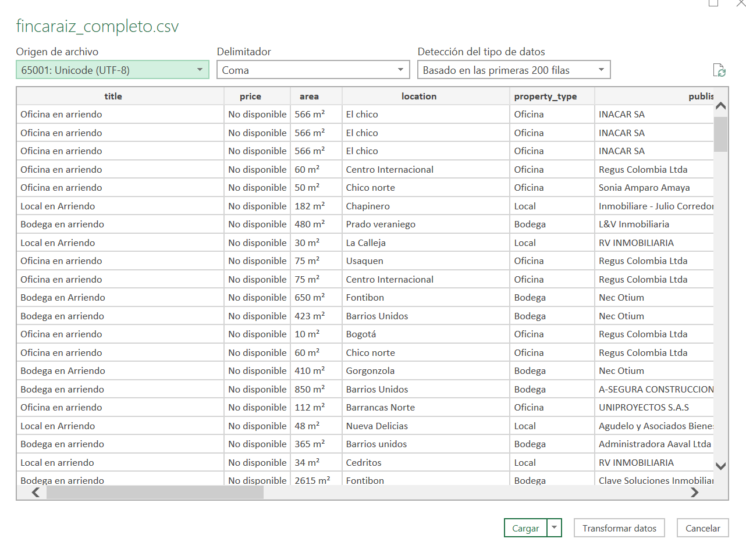746x560 pixels.
Task: Click the Bogotá location cell
Action: (x=425, y=334)
